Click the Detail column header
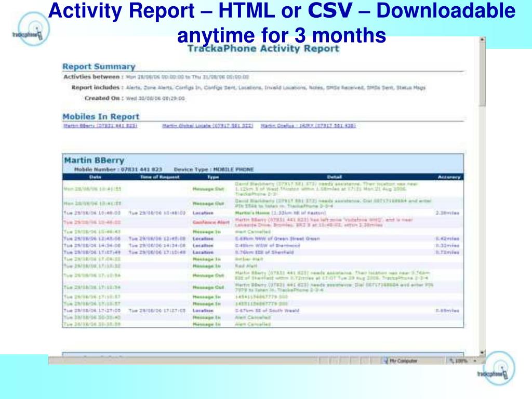Viewport: 532px width, 399px height. point(334,177)
